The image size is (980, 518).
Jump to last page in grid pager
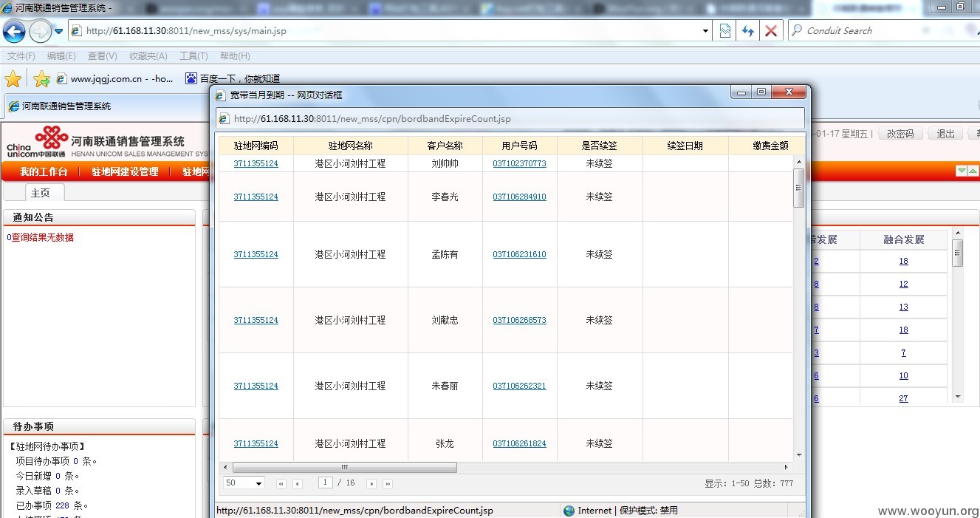[x=388, y=484]
